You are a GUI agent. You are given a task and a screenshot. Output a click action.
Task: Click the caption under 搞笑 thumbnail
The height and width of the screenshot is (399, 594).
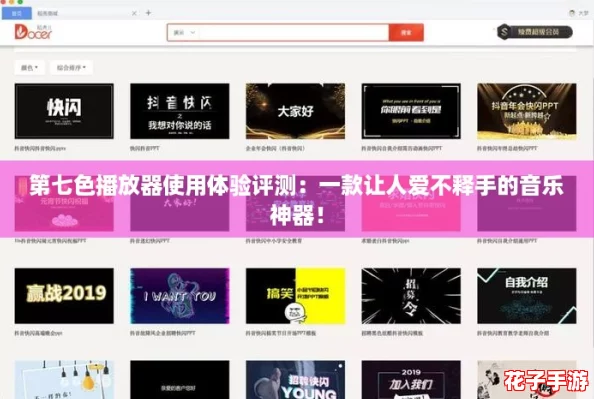pos(281,333)
